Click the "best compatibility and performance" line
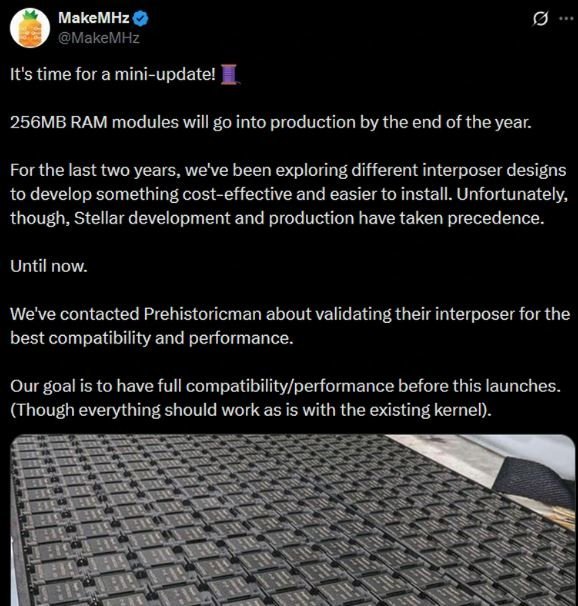 tap(151, 338)
